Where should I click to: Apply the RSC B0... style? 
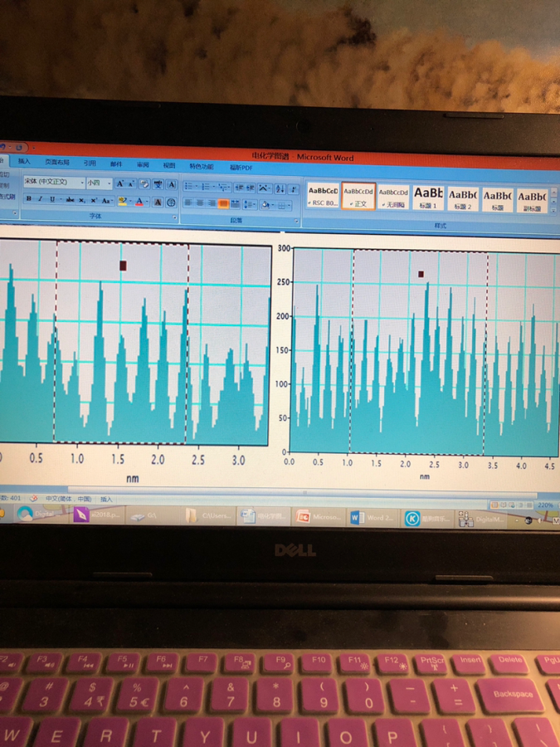[323, 197]
